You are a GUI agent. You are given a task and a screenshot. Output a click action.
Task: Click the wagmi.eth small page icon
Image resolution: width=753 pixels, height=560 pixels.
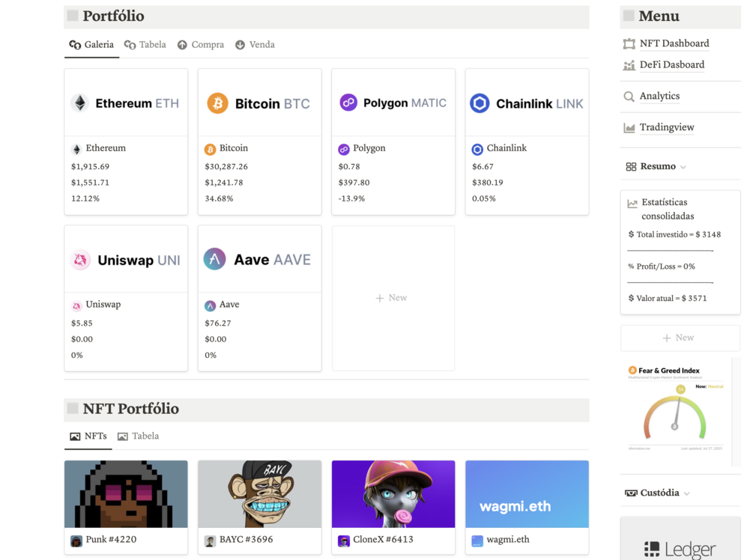(x=477, y=541)
